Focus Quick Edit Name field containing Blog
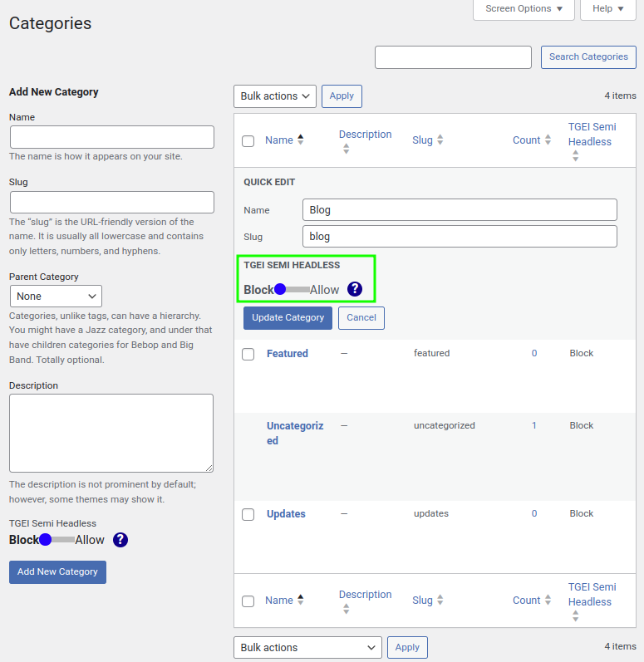Screen dimensions: 644x662 point(460,210)
